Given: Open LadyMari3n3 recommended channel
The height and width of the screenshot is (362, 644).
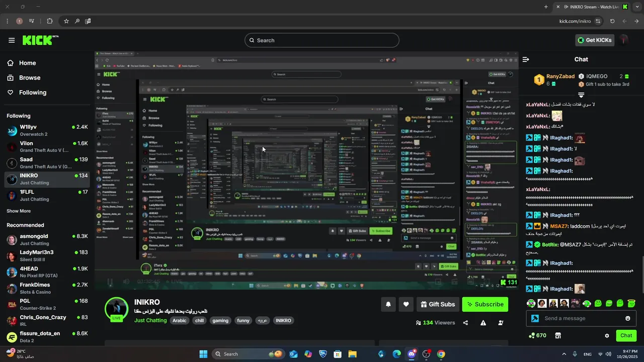Looking at the screenshot, I should (x=47, y=255).
